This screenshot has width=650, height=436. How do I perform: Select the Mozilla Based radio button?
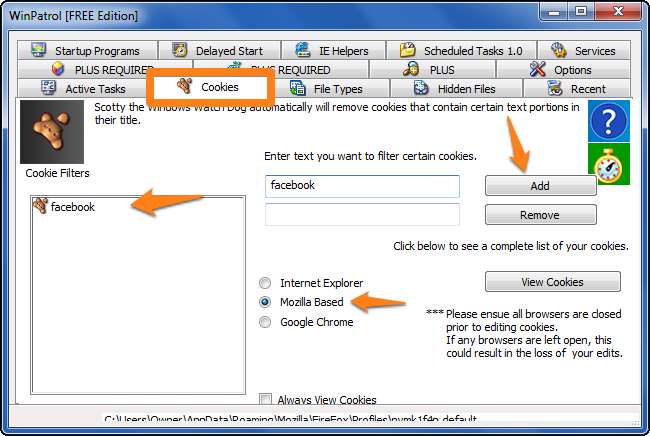click(x=265, y=302)
